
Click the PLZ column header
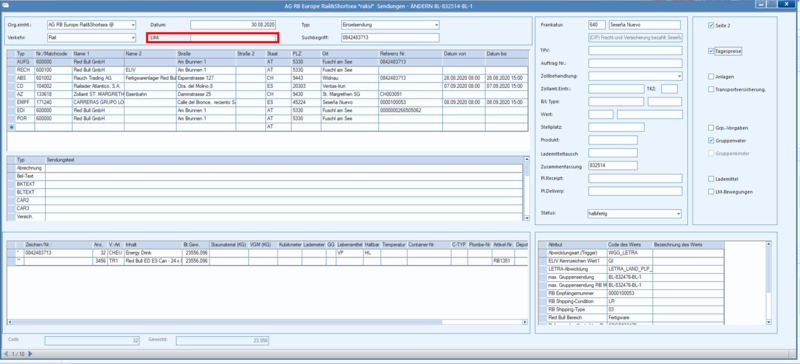306,54
